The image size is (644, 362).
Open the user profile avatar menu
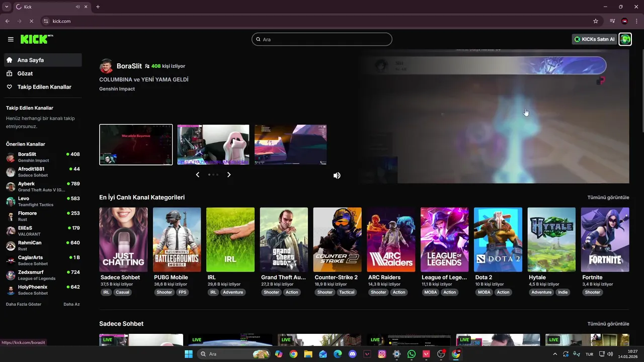click(x=625, y=39)
